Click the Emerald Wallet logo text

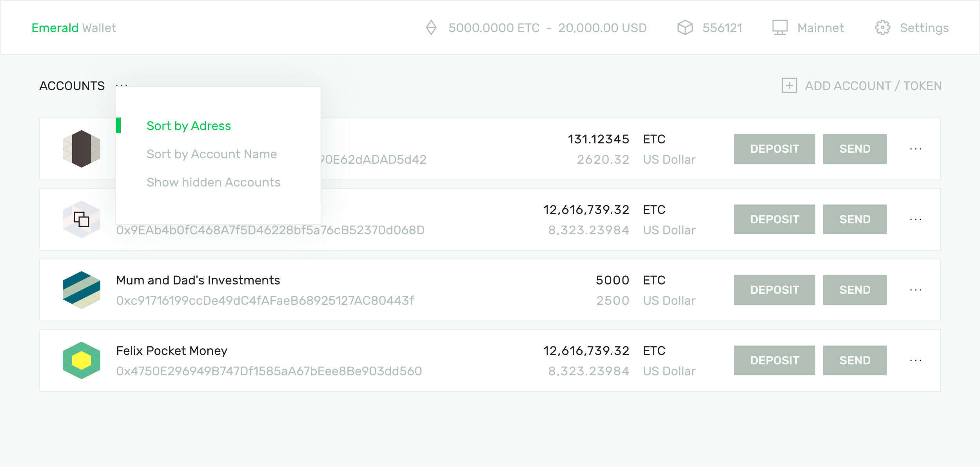pyautogui.click(x=74, y=28)
